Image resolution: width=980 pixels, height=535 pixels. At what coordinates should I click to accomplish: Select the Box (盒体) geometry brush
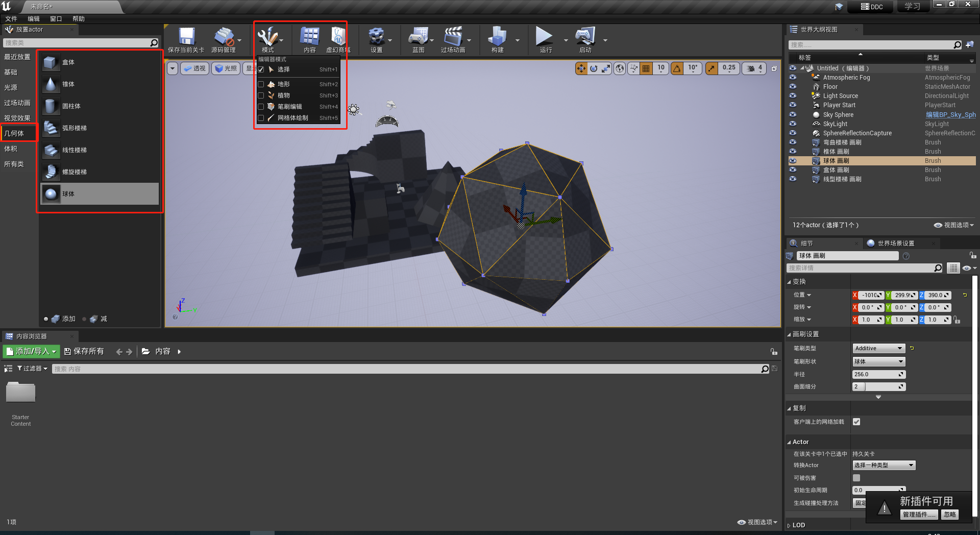point(100,62)
